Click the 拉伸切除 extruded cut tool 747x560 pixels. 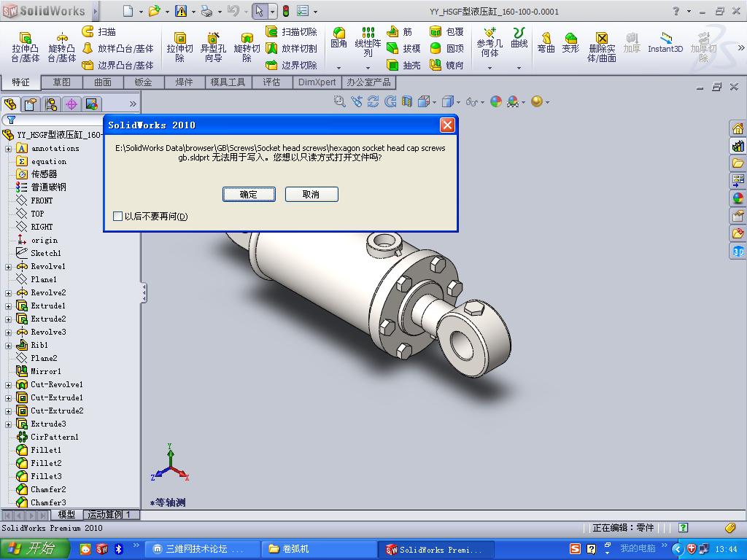click(x=179, y=47)
